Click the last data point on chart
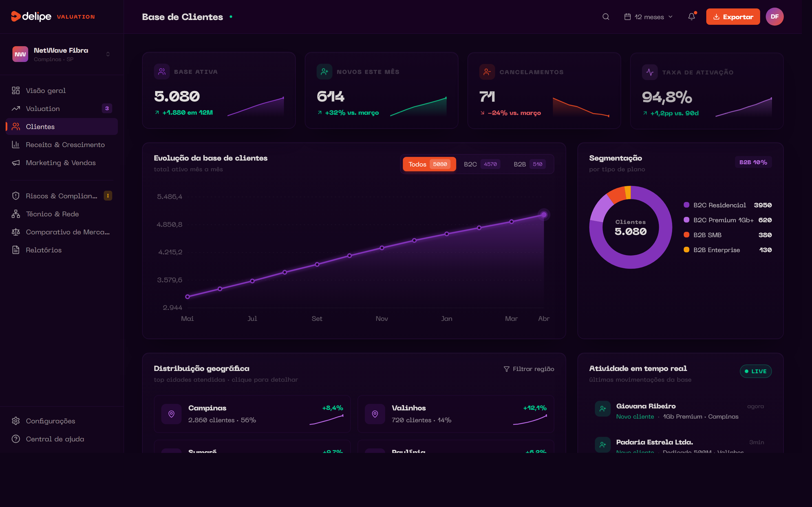The height and width of the screenshot is (507, 812). [x=544, y=215]
